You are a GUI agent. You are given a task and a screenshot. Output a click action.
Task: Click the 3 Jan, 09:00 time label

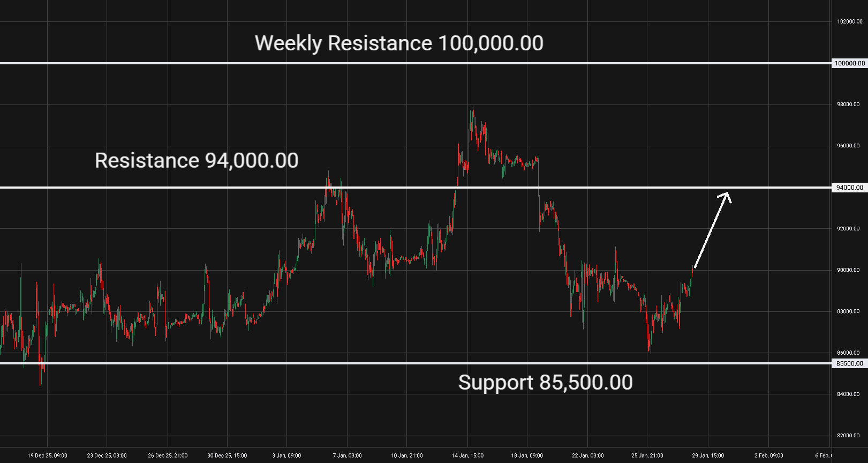286,455
